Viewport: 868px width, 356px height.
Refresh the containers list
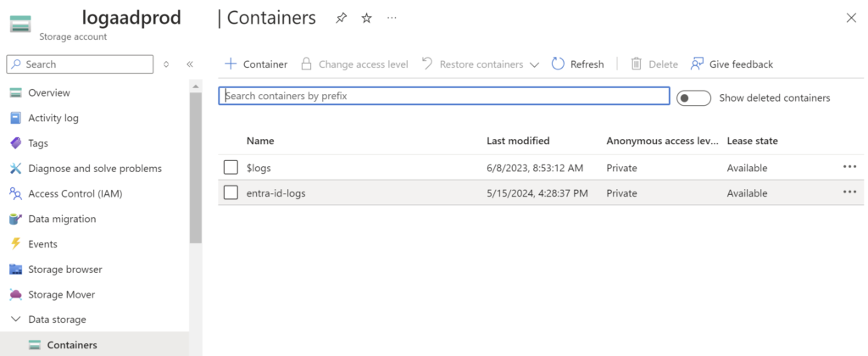click(x=577, y=64)
